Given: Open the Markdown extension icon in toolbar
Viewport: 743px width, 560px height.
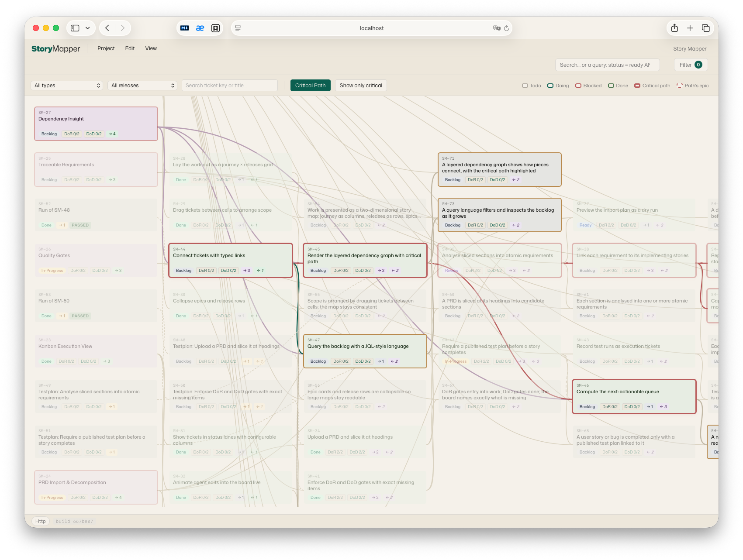Looking at the screenshot, I should click(185, 28).
